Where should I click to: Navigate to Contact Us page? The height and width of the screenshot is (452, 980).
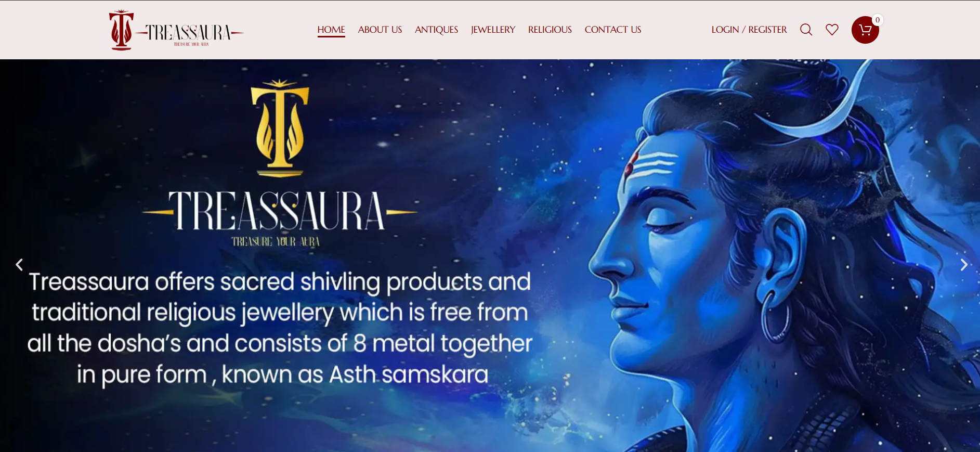coord(613,30)
